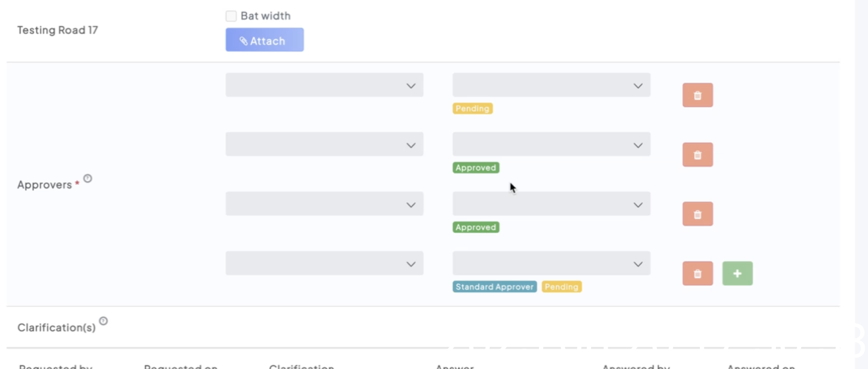This screenshot has width=868, height=369.
Task: Delete the third approver row with trash icon
Action: [697, 214]
